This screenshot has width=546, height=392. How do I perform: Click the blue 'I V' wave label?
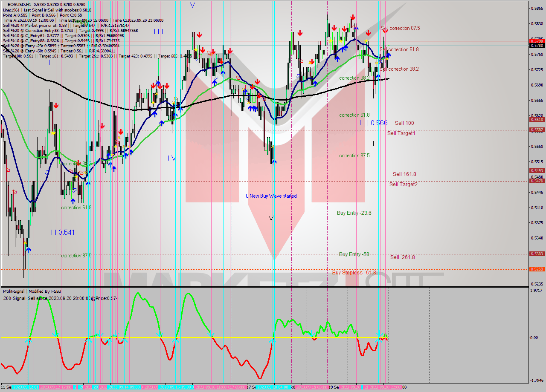(x=172, y=158)
